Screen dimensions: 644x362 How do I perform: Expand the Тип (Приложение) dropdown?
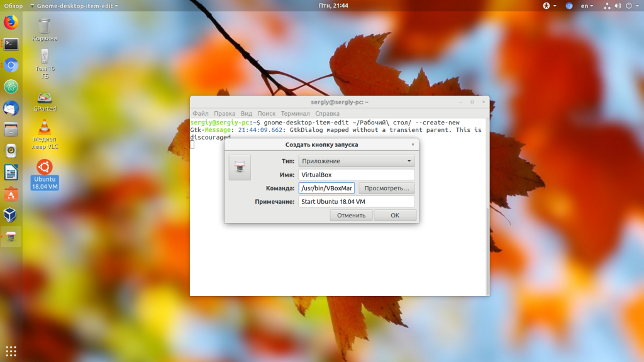click(x=356, y=161)
